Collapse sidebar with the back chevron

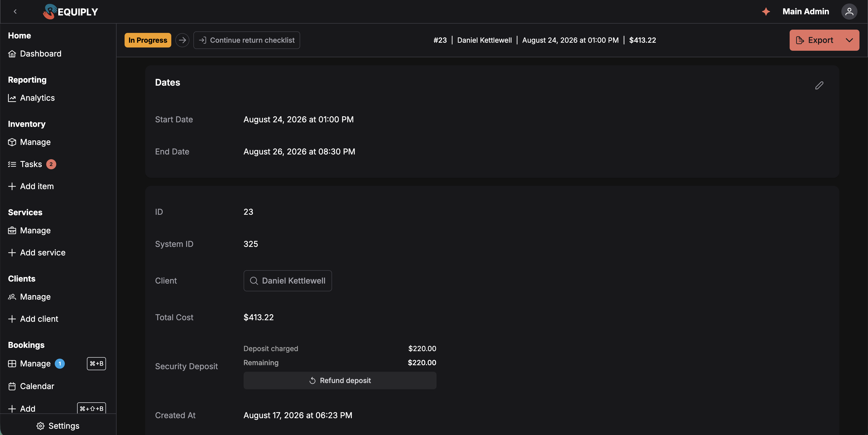coord(15,12)
